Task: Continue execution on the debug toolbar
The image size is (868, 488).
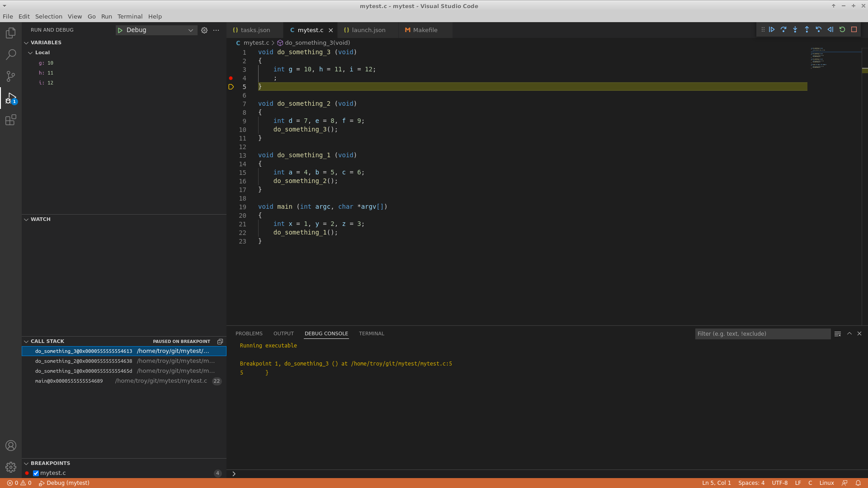Action: pos(772,29)
